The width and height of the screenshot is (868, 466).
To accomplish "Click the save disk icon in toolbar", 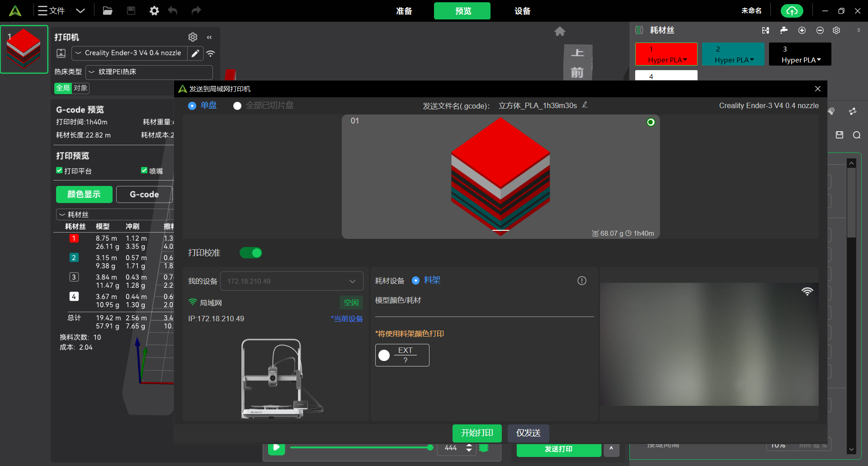I will (x=131, y=11).
